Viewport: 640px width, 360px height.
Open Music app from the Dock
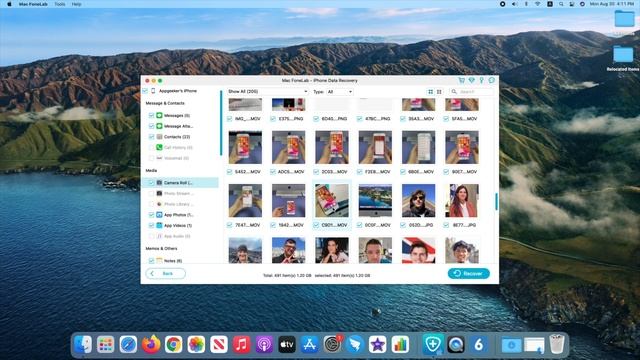click(x=242, y=345)
